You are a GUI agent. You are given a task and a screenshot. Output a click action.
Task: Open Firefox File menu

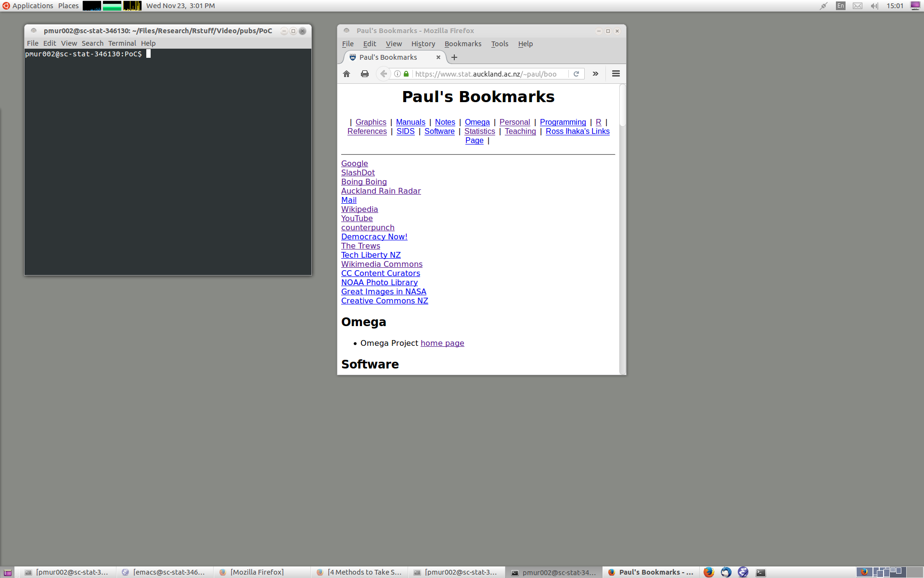348,44
